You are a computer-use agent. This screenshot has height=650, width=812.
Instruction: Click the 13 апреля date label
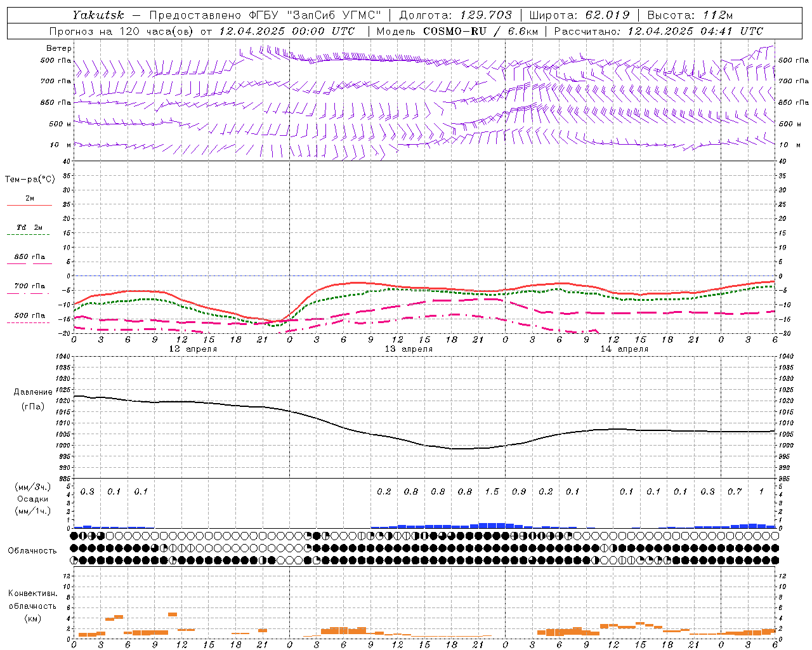[409, 349]
